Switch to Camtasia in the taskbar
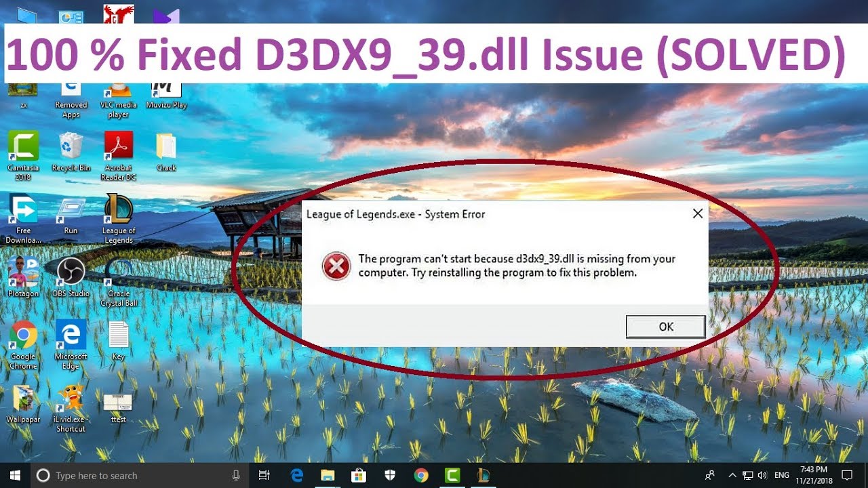The width and height of the screenshot is (868, 488). point(452,475)
